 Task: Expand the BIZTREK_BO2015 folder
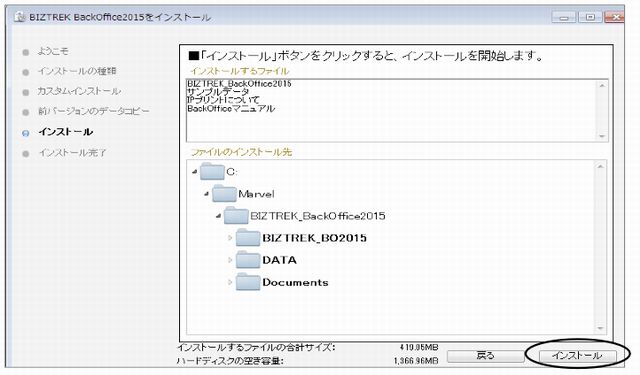230,237
